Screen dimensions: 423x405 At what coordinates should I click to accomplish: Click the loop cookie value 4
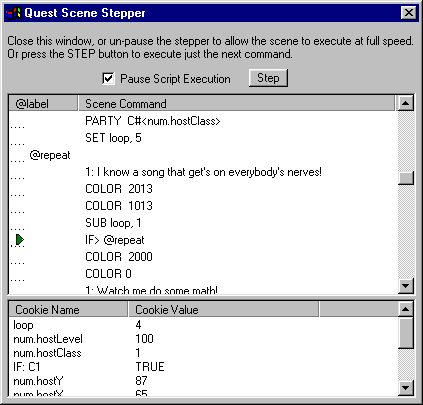tap(138, 325)
